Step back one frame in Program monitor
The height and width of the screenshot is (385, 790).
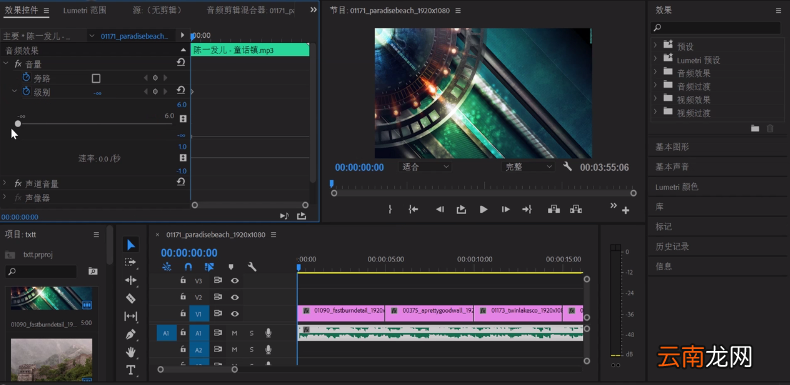pyautogui.click(x=440, y=210)
